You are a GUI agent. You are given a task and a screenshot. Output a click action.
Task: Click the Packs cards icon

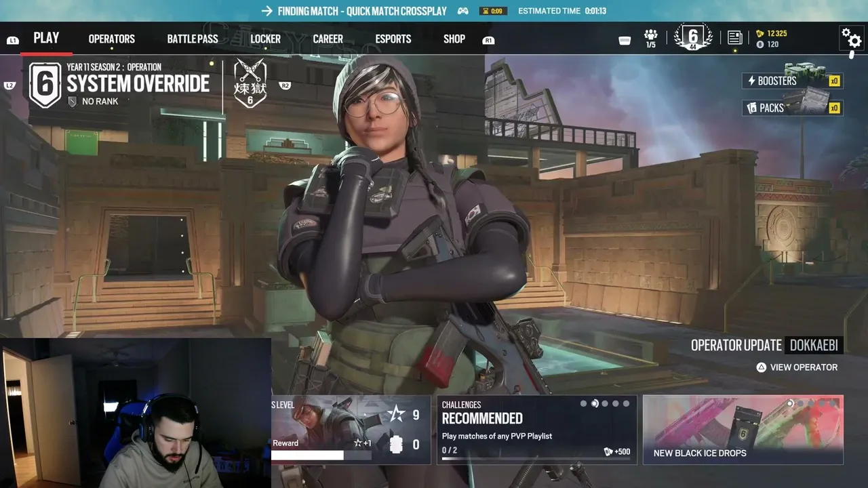(x=751, y=108)
